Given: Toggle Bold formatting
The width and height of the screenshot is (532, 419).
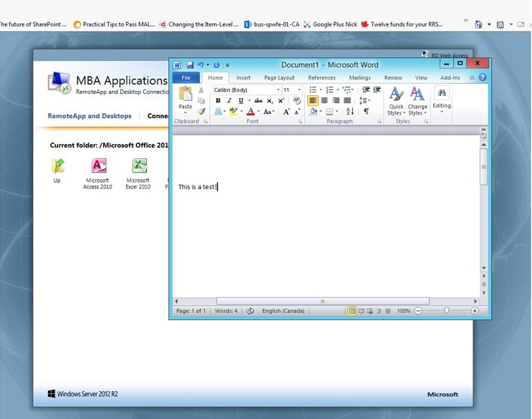Looking at the screenshot, I should click(218, 101).
